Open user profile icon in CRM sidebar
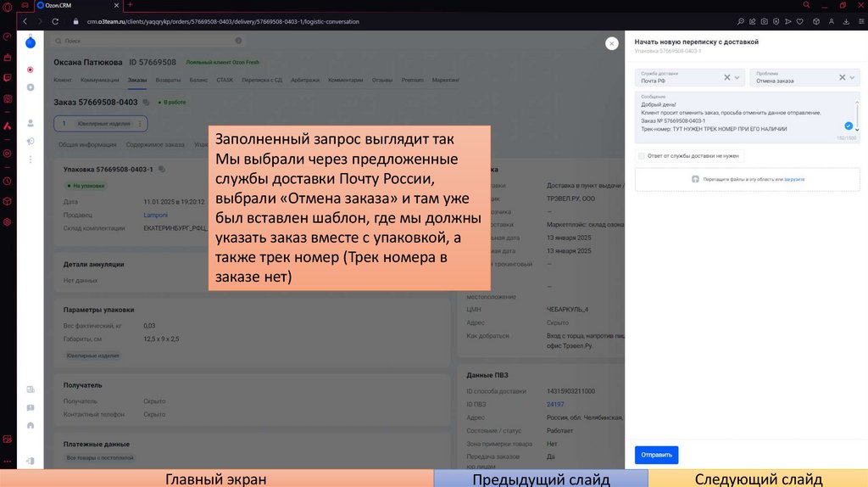This screenshot has width=868, height=487. pos(31,123)
